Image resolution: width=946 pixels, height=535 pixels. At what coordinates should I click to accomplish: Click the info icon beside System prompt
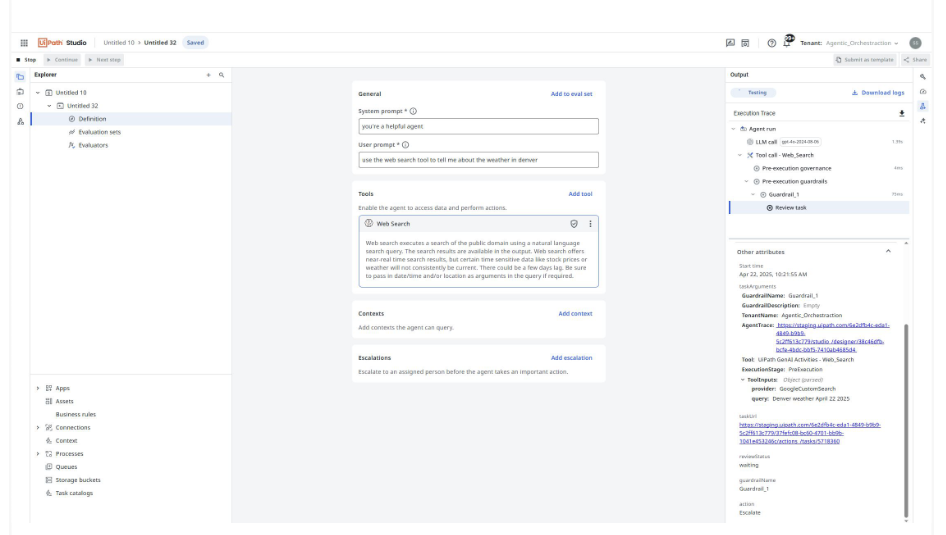[413, 111]
